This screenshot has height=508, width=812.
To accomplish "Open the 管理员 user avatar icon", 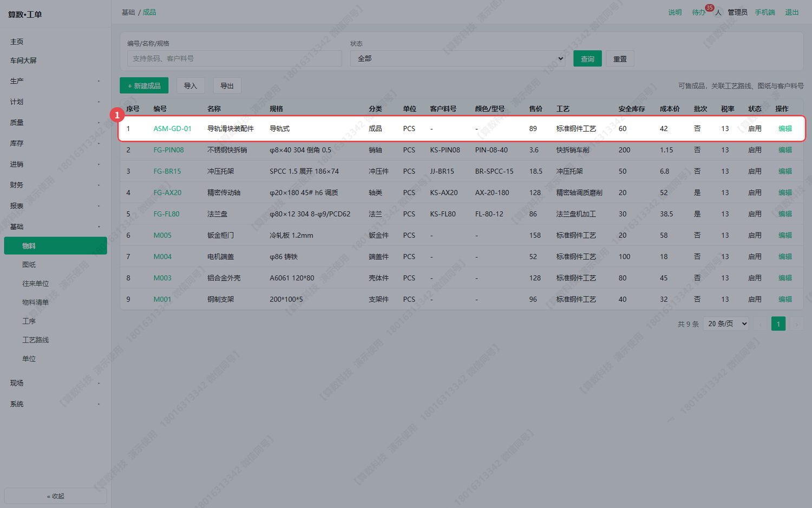I will pyautogui.click(x=718, y=12).
